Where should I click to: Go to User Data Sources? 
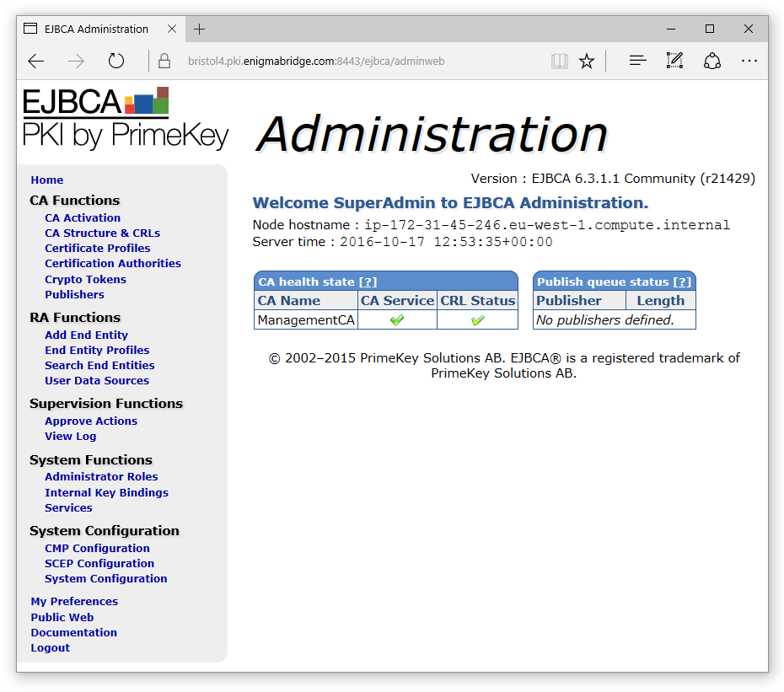(97, 380)
